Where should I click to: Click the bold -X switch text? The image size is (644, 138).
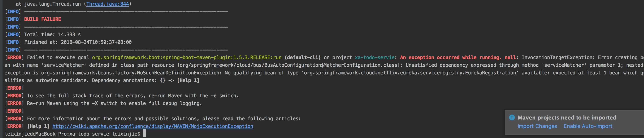pos(95,103)
